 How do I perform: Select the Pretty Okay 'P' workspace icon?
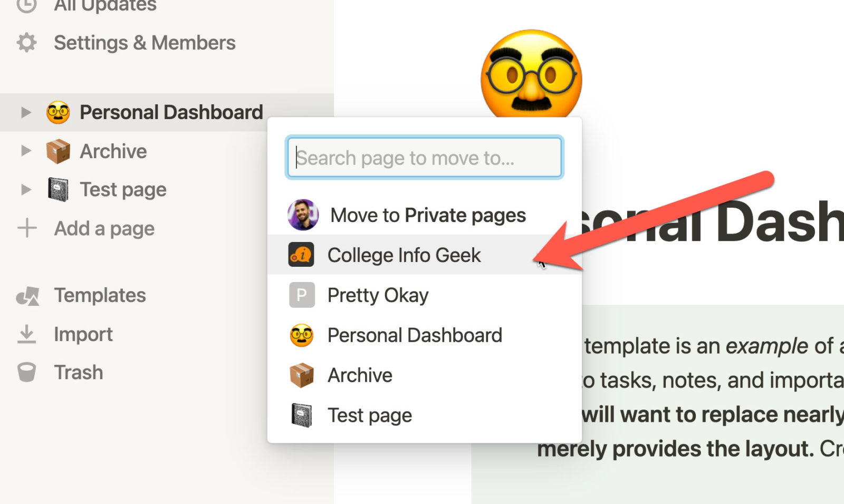(301, 295)
